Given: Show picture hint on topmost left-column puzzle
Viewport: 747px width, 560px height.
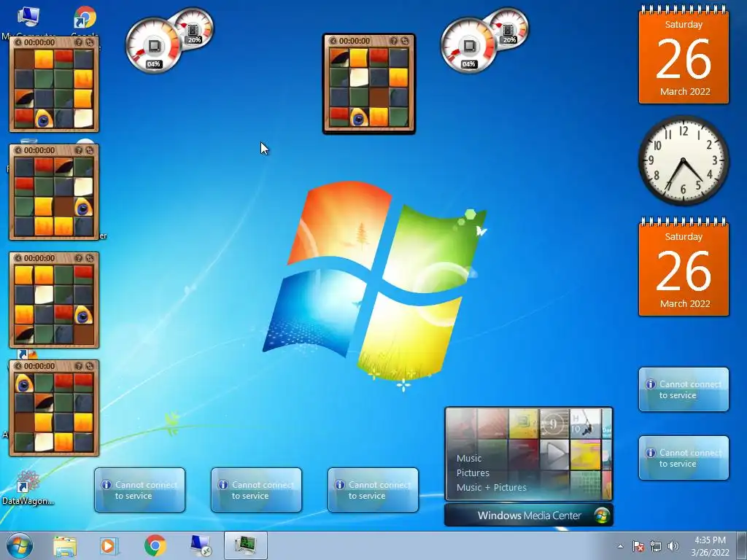Looking at the screenshot, I should (79, 42).
